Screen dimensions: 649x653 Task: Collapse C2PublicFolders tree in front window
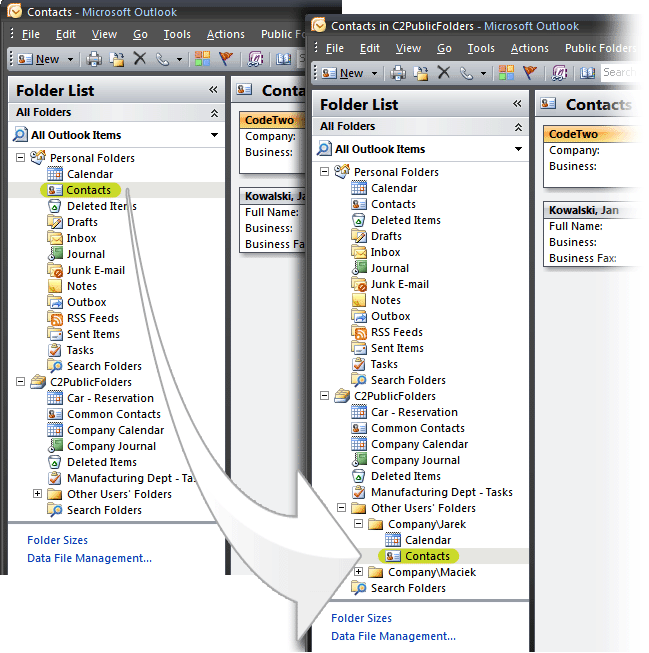[x=324, y=396]
